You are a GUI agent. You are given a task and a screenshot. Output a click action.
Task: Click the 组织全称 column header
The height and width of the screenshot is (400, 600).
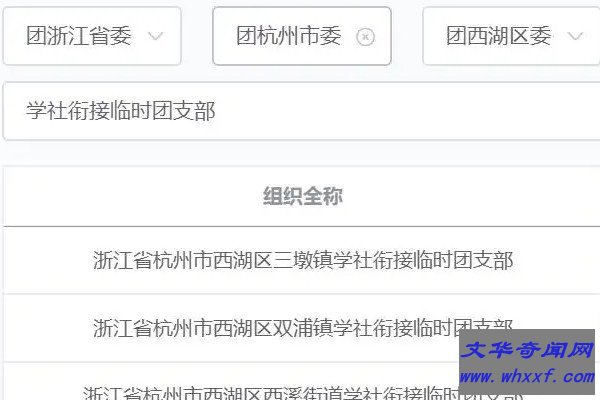302,196
